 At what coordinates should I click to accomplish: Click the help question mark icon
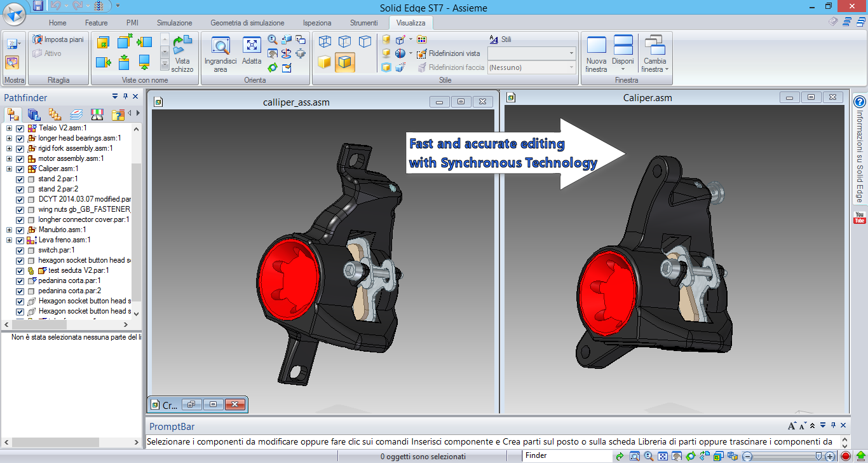pos(860,102)
